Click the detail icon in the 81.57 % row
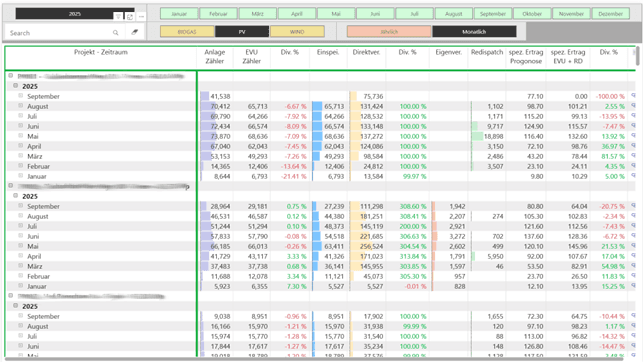This screenshot has height=362, width=643. (x=633, y=156)
